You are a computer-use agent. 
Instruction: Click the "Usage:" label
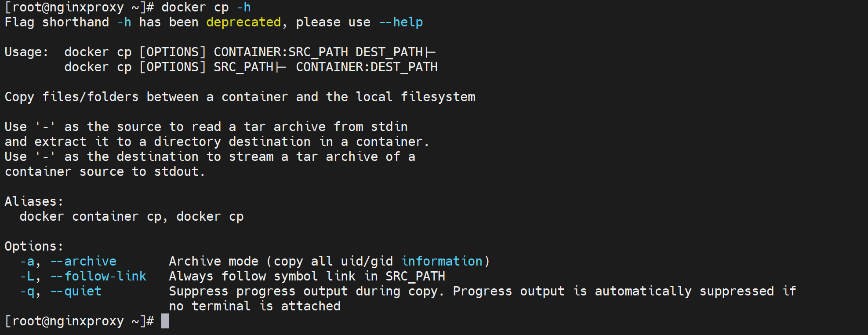tap(26, 52)
